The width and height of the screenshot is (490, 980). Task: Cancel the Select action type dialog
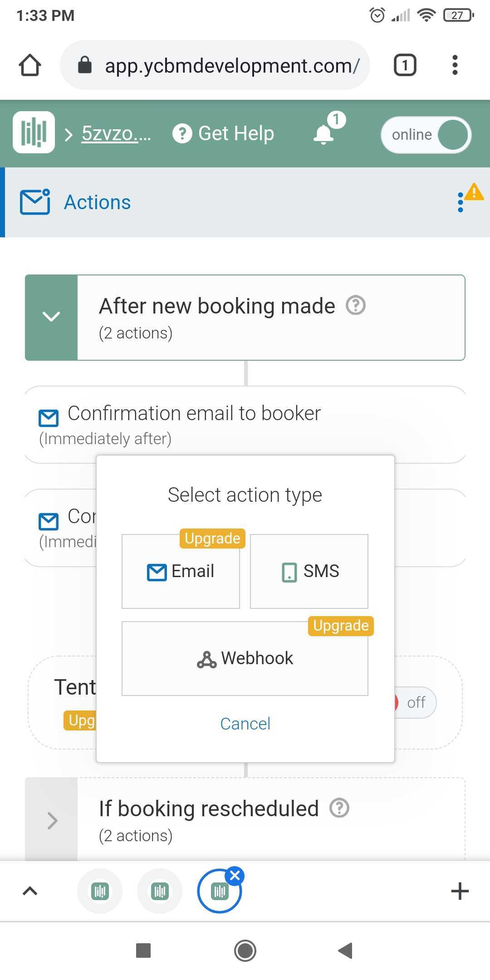pos(245,724)
